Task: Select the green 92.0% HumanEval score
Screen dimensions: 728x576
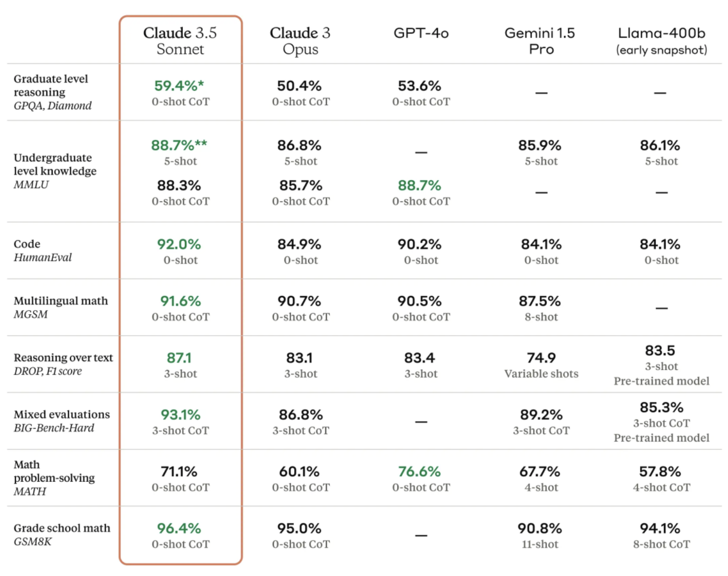Action: coord(179,244)
